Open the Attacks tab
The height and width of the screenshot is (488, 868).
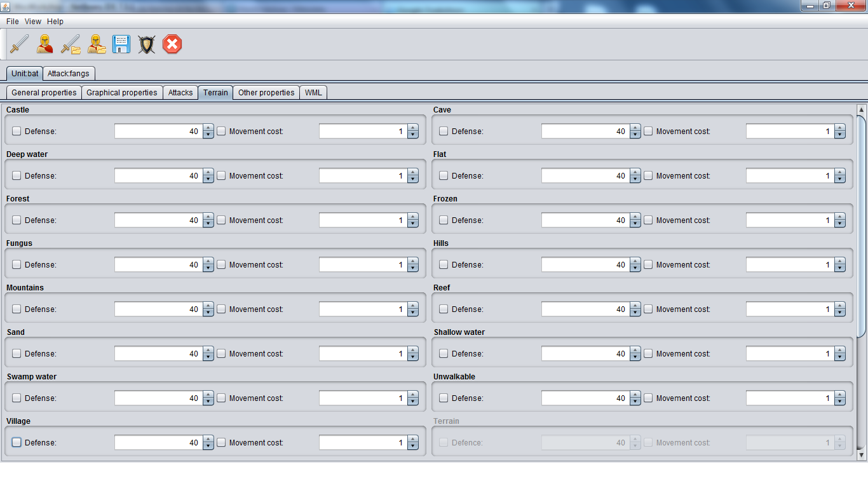[180, 93]
